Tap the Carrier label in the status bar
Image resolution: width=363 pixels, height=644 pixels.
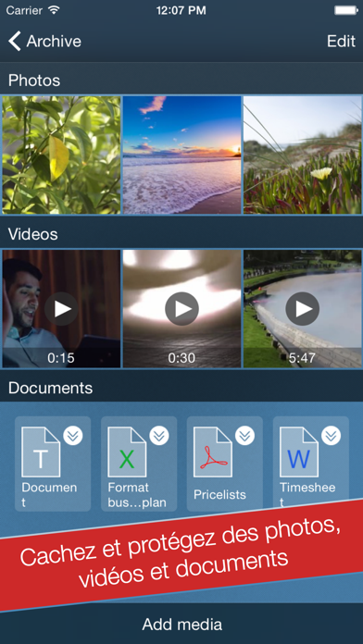[25, 10]
